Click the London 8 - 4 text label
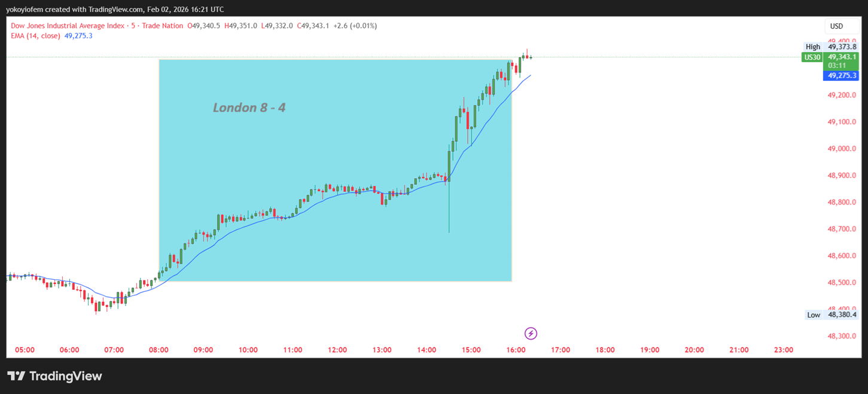The image size is (868, 394). pyautogui.click(x=249, y=108)
